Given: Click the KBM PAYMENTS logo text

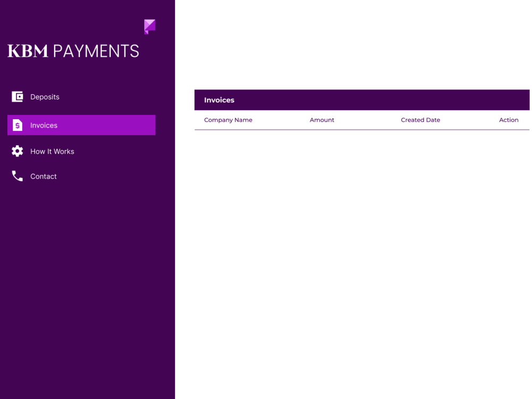Looking at the screenshot, I should 73,51.
